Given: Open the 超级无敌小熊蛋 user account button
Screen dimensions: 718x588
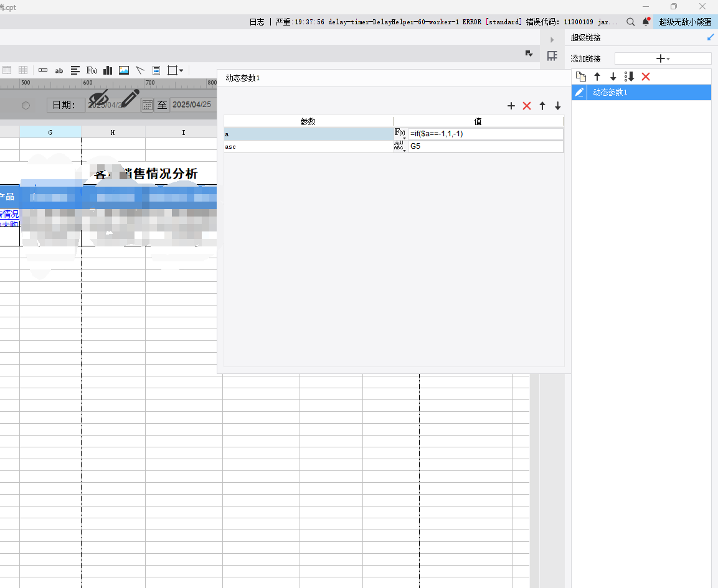Looking at the screenshot, I should point(685,22).
